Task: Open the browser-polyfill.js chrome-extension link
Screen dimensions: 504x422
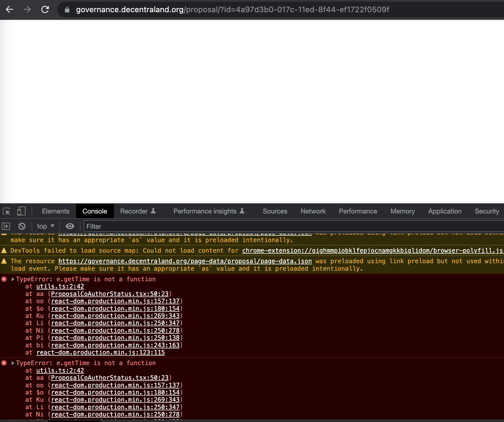Action: click(372, 251)
